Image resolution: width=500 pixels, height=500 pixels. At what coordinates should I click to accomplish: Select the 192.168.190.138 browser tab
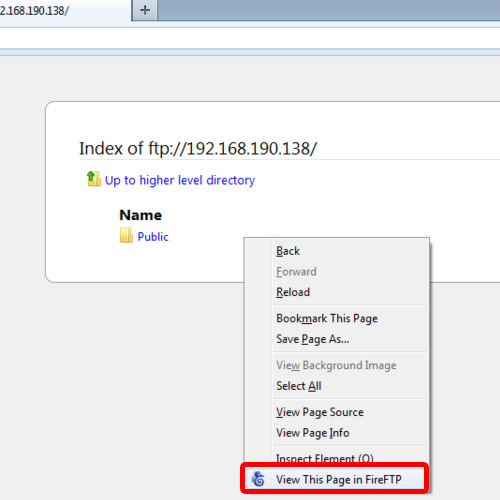tap(65, 10)
